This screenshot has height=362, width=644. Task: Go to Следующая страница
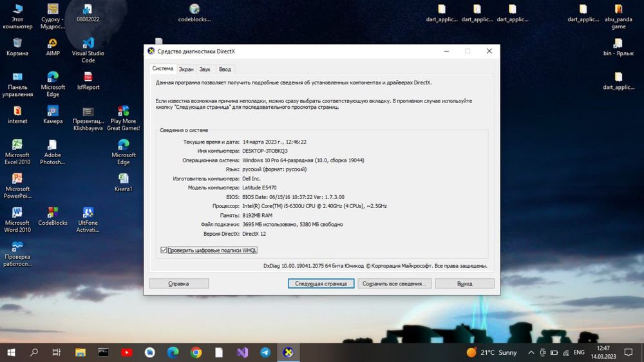[x=321, y=283]
